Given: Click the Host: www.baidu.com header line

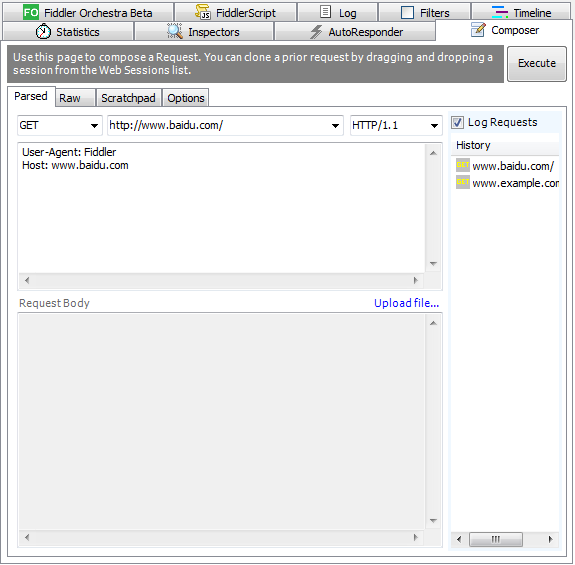Looking at the screenshot, I should [75, 165].
